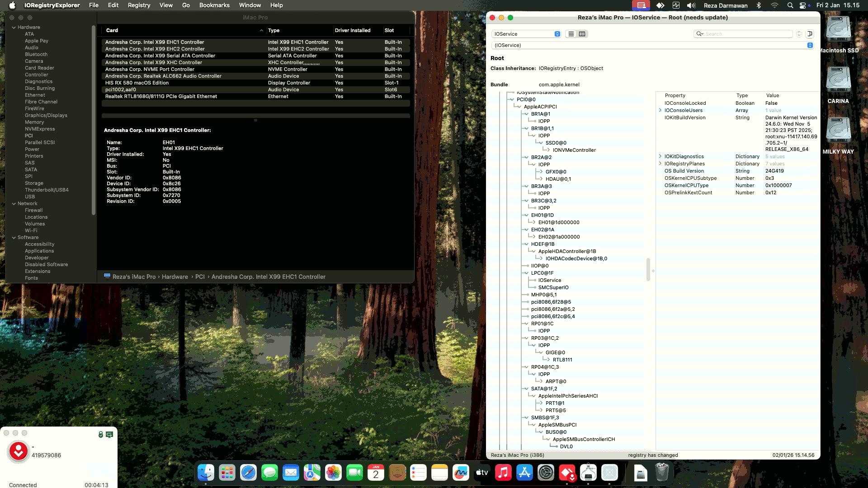The image size is (868, 488).
Task: Click the System Information sidebar scrollbar
Action: (x=94, y=120)
